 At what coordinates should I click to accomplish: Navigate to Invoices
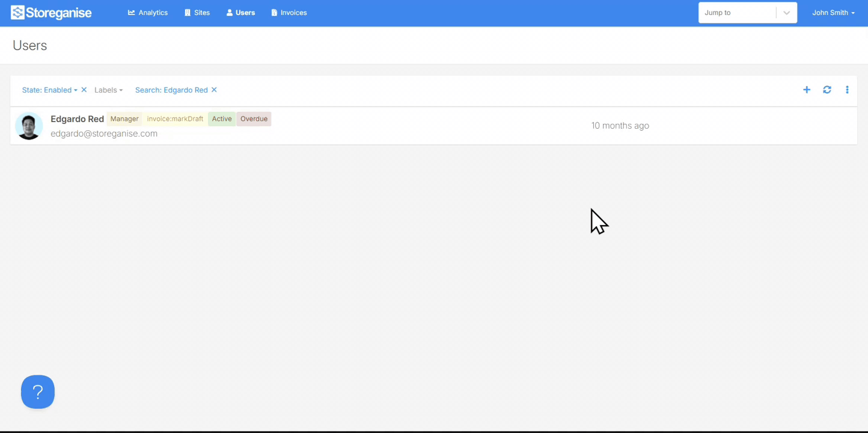(289, 13)
